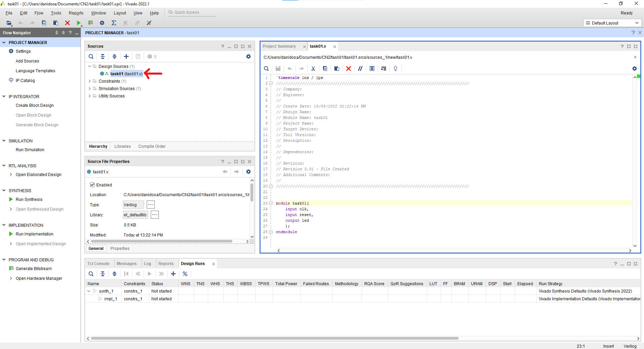This screenshot has height=349, width=644.
Task: Click the Design Runs horizontal scrollbar
Action: coord(275,338)
